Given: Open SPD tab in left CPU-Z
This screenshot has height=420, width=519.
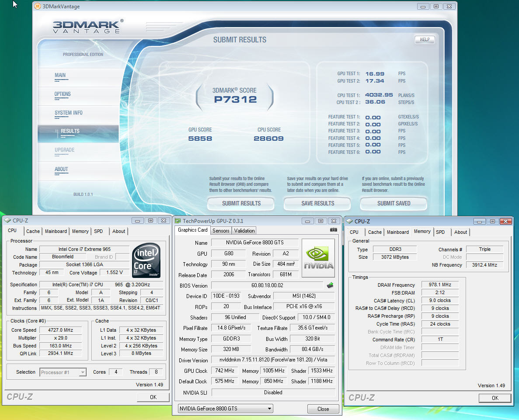Looking at the screenshot, I should tap(98, 231).
